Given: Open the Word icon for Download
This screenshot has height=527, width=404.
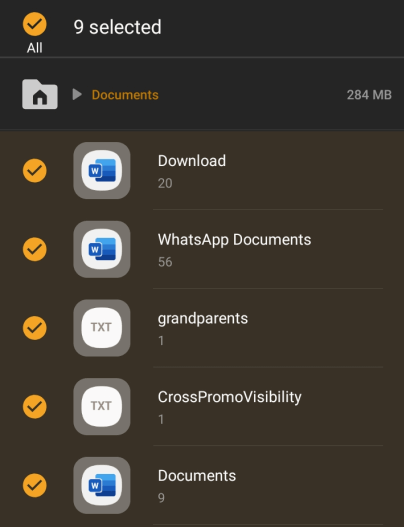Looking at the screenshot, I should click(x=102, y=170).
